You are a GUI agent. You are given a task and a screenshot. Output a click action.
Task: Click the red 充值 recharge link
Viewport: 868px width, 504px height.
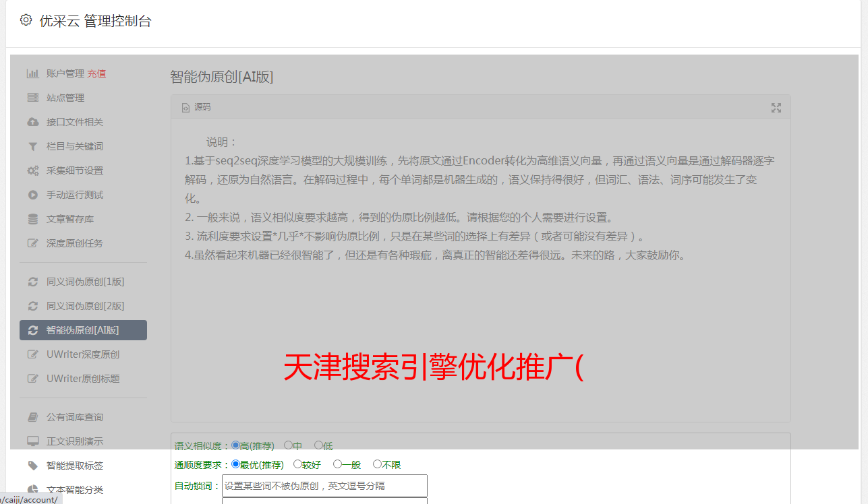[x=96, y=73]
